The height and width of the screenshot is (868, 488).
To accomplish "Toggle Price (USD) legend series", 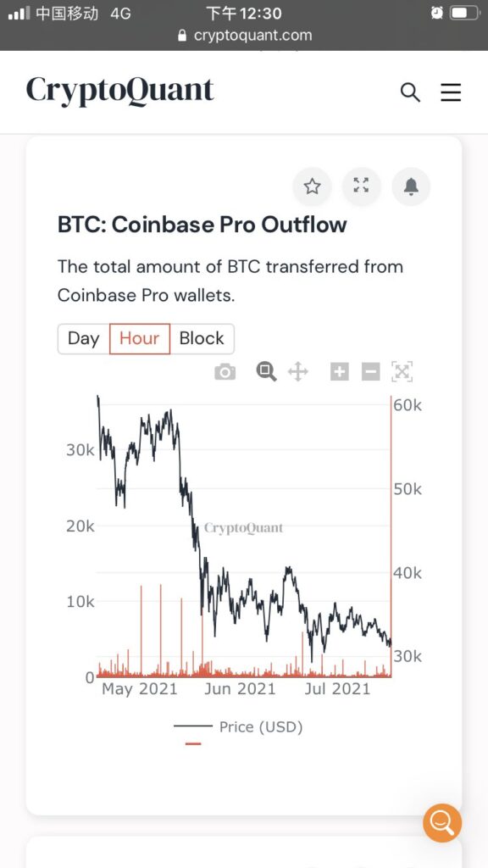I will 238,726.
